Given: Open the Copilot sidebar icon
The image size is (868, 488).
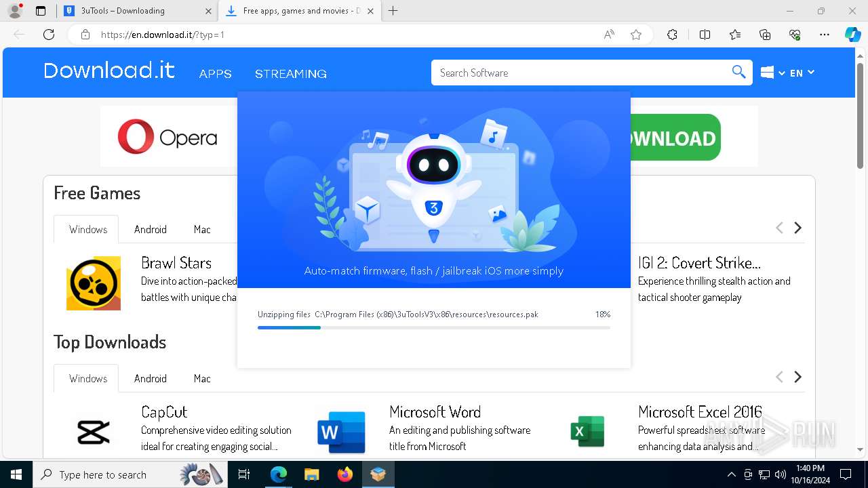Looking at the screenshot, I should tap(852, 35).
